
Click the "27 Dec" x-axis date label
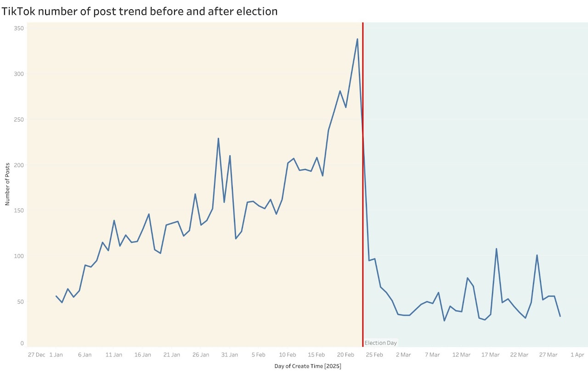tap(37, 355)
